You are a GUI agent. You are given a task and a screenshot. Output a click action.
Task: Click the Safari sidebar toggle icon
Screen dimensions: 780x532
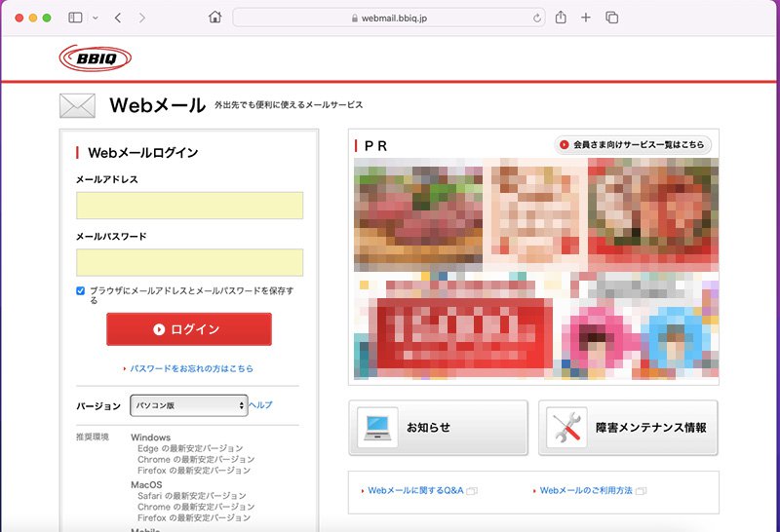(x=75, y=18)
